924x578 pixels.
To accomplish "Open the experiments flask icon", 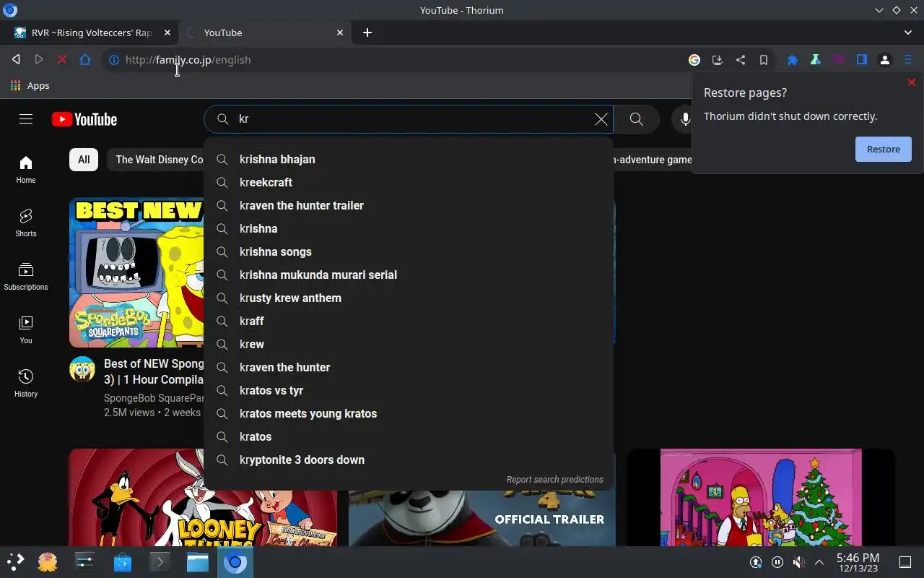I will tap(816, 60).
